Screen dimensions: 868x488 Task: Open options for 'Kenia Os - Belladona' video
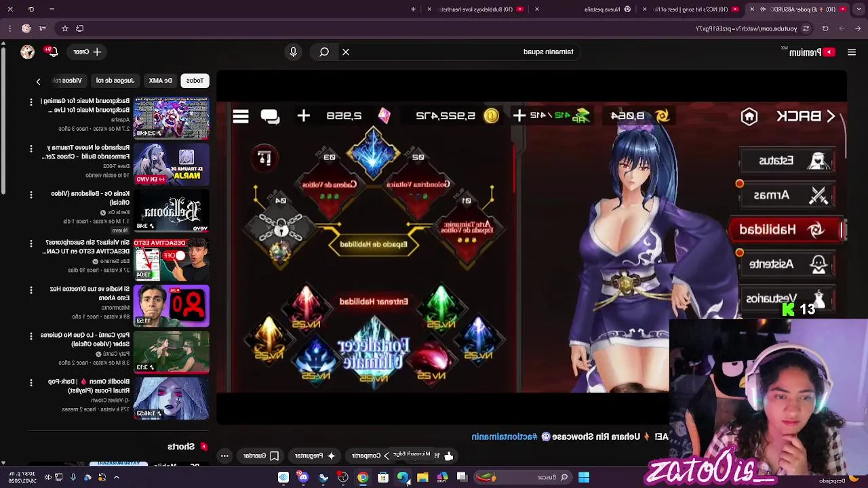[31, 195]
